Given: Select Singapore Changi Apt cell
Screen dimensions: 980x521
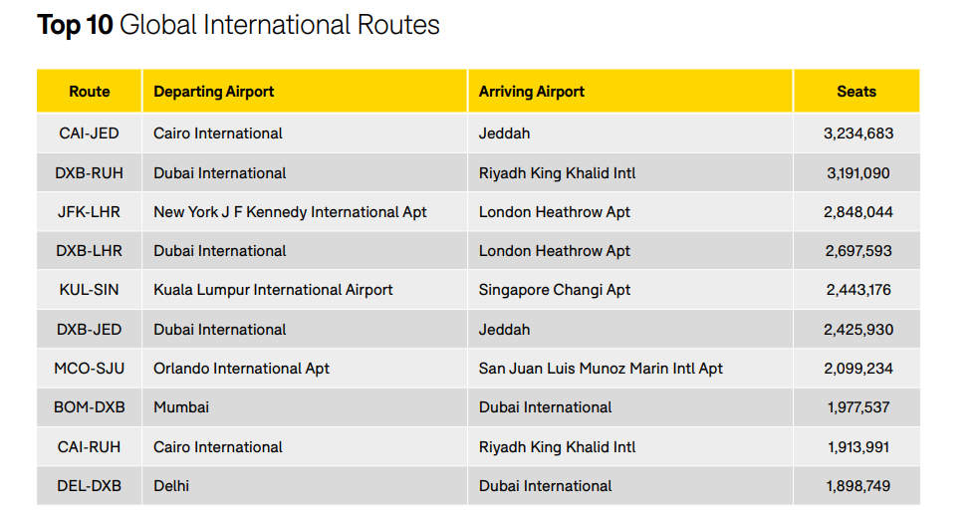Looking at the screenshot, I should click(x=630, y=290).
